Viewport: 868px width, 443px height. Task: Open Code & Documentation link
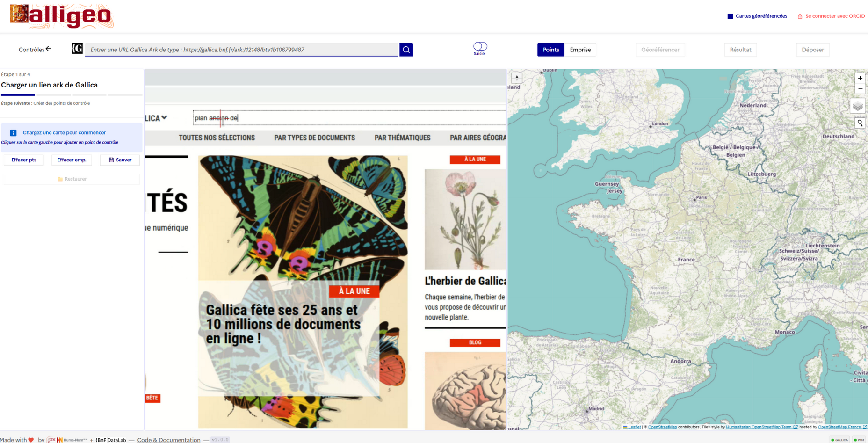click(x=168, y=440)
